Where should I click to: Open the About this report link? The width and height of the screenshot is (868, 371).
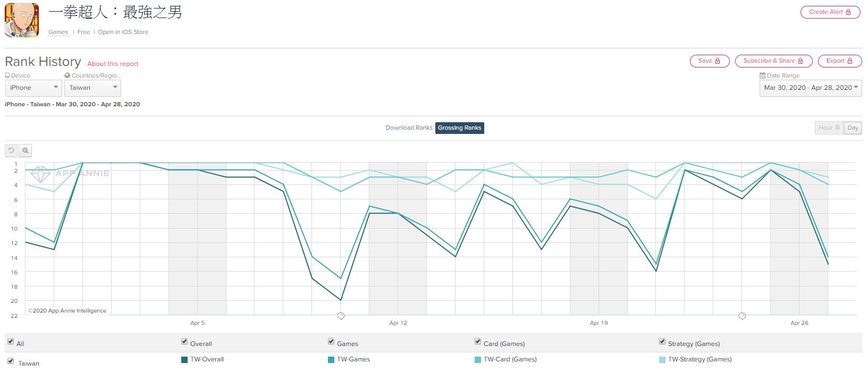pyautogui.click(x=113, y=64)
